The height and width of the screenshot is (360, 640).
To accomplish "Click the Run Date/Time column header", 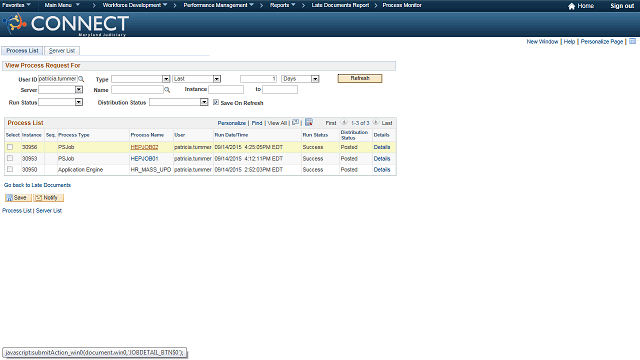I will click(231, 135).
